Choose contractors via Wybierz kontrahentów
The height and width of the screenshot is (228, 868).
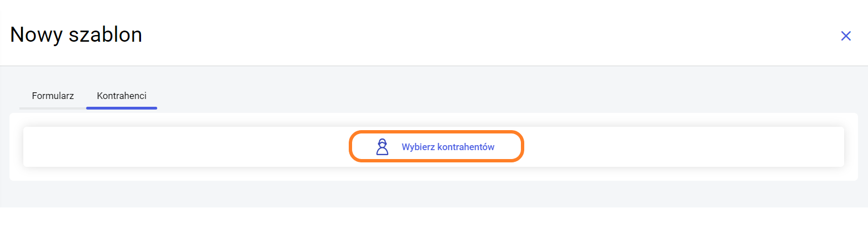coord(436,147)
